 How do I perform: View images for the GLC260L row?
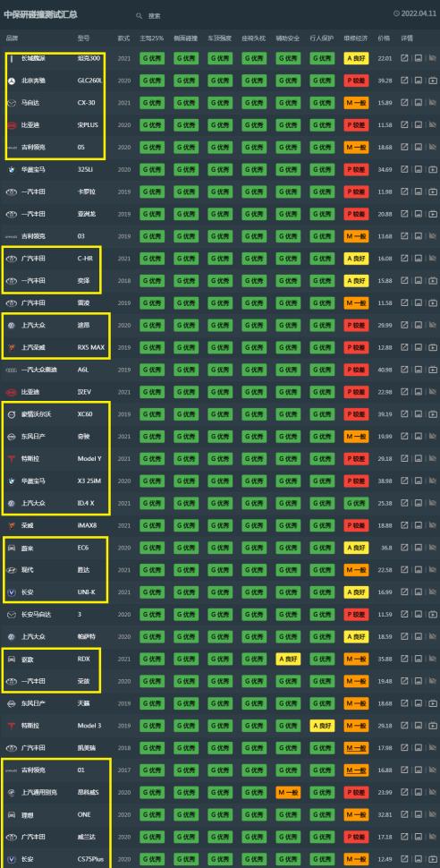419,81
